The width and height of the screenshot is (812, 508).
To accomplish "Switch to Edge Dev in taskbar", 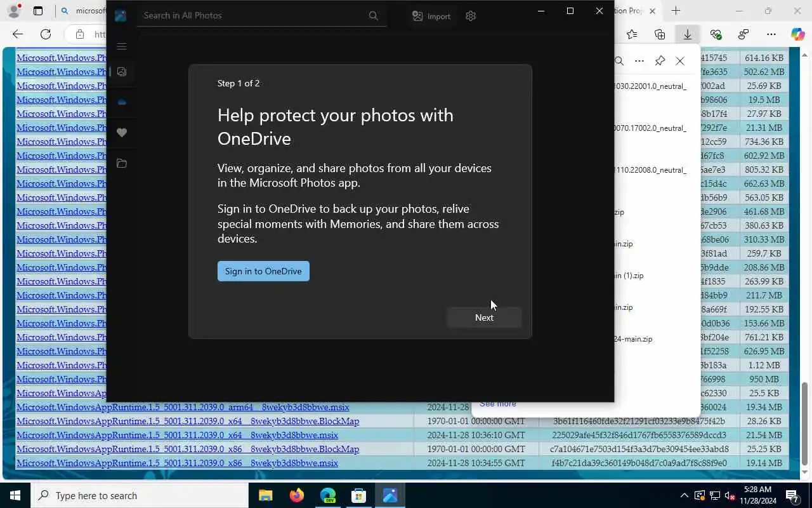I will [x=327, y=495].
